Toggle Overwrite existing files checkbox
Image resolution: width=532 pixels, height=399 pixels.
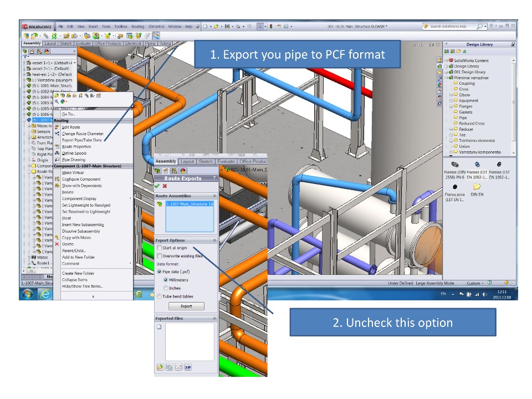(x=160, y=256)
